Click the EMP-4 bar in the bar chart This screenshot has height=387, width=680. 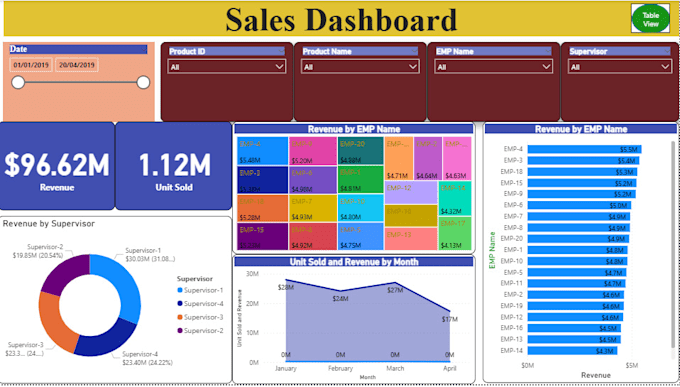[584, 149]
